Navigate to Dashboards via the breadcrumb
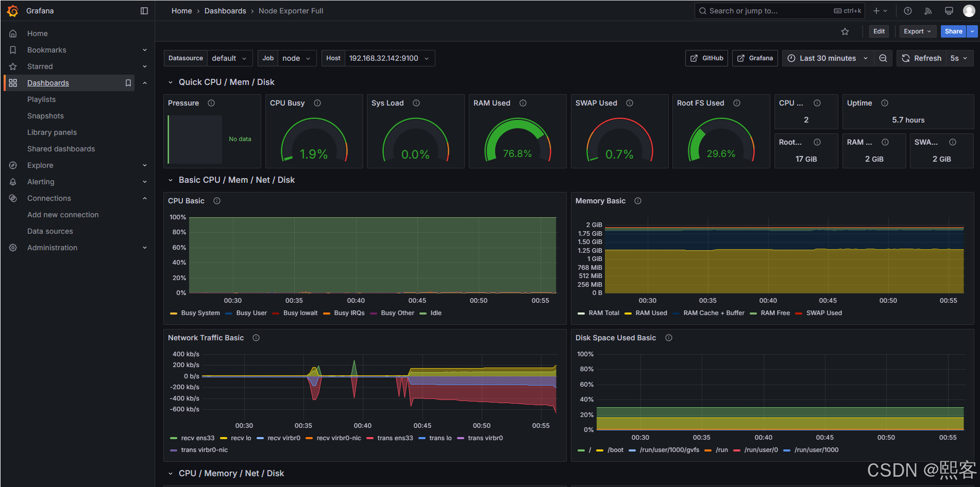Image resolution: width=980 pixels, height=487 pixels. (x=225, y=10)
